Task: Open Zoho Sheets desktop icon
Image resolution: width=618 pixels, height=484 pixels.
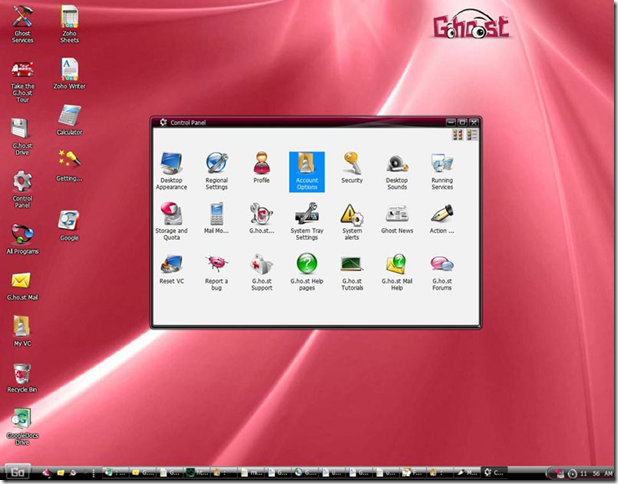Action: pos(69,24)
